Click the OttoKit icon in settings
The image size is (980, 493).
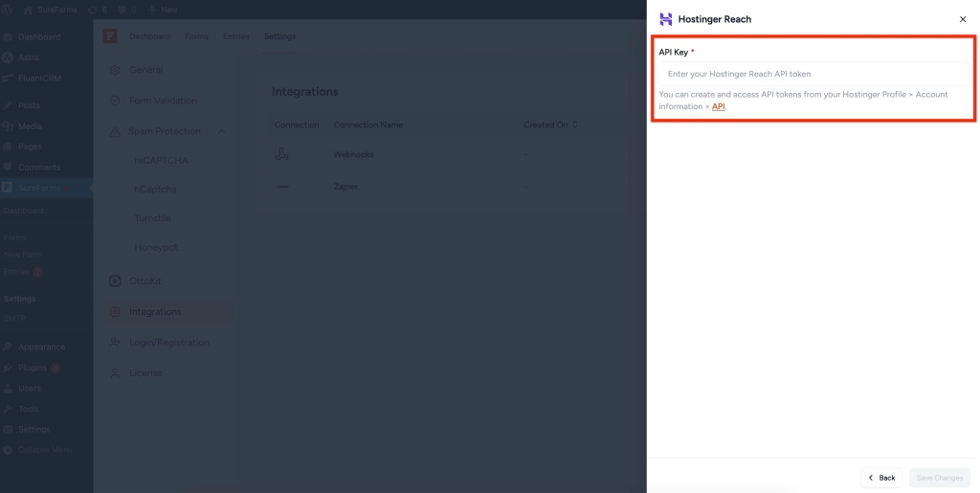[x=115, y=281]
